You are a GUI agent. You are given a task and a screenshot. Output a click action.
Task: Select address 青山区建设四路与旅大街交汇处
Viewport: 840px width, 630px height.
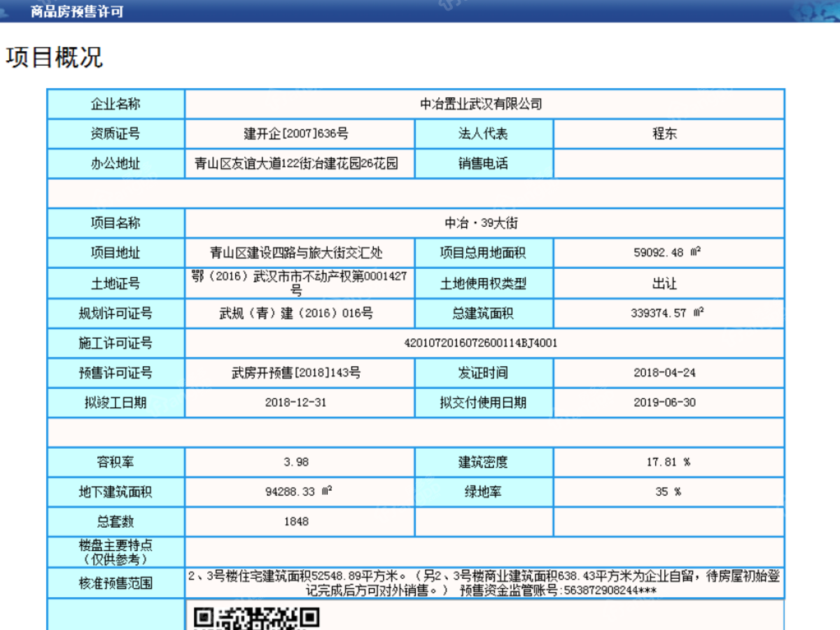(296, 253)
